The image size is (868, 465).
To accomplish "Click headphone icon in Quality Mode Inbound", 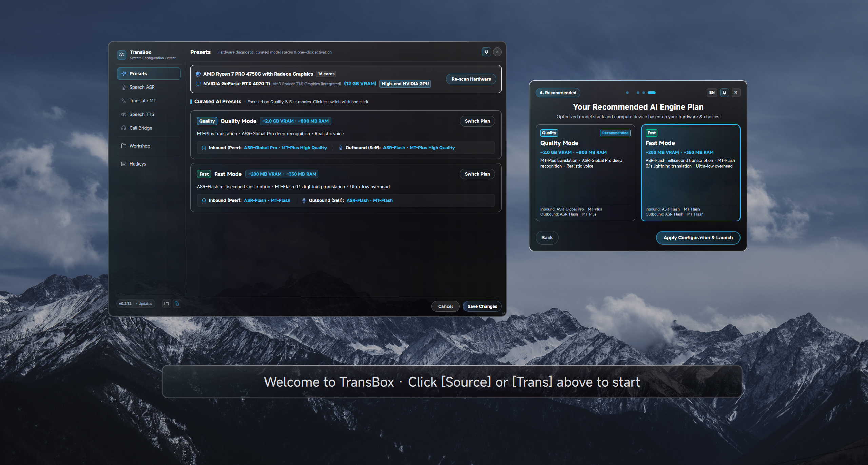I will pyautogui.click(x=204, y=148).
